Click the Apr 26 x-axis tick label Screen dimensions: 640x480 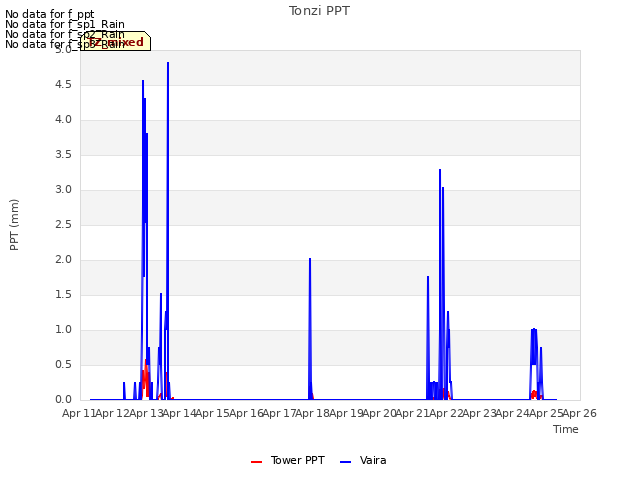coord(580,413)
